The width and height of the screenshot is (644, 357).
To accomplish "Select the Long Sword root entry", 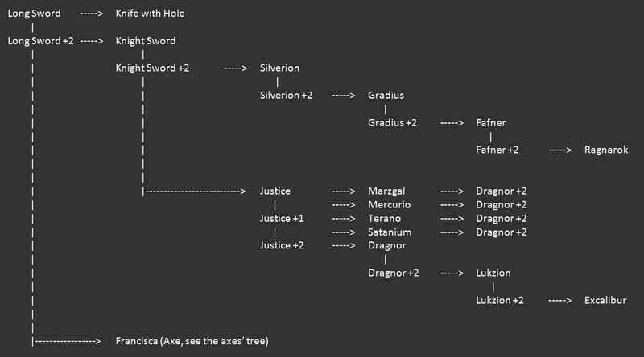I will tap(34, 14).
